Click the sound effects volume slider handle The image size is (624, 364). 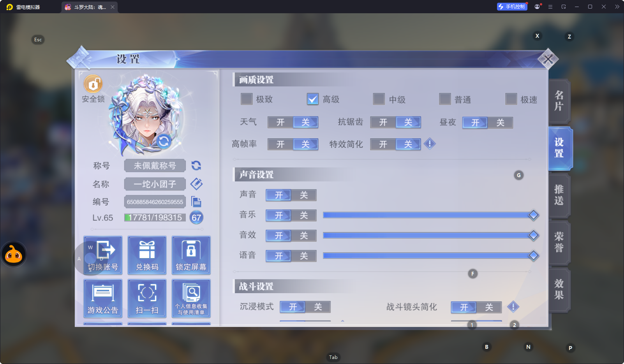pyautogui.click(x=533, y=235)
